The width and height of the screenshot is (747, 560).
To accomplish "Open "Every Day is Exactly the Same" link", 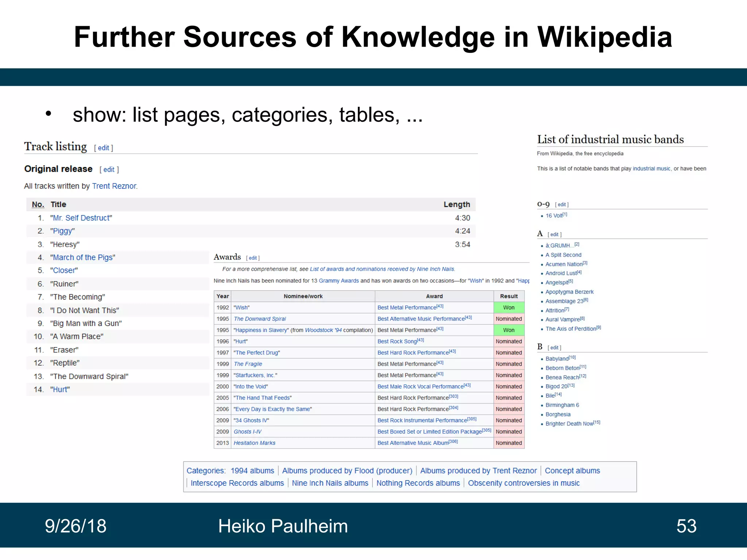I will click(x=273, y=409).
